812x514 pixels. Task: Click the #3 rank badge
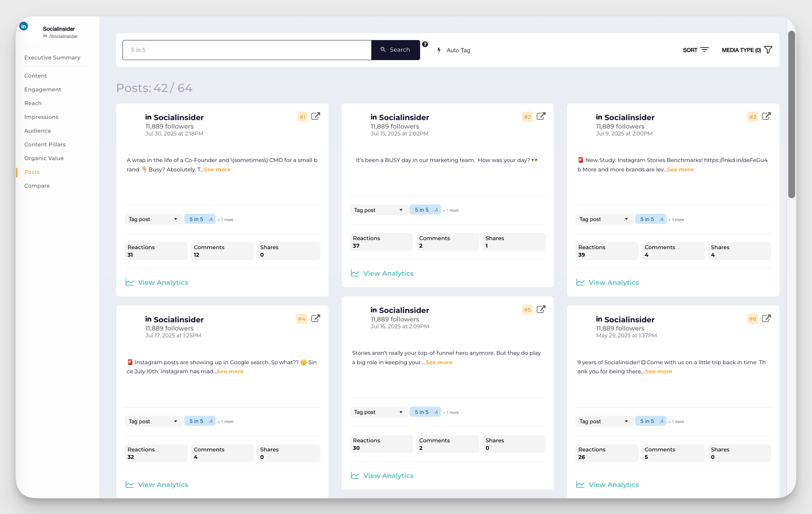pyautogui.click(x=752, y=117)
